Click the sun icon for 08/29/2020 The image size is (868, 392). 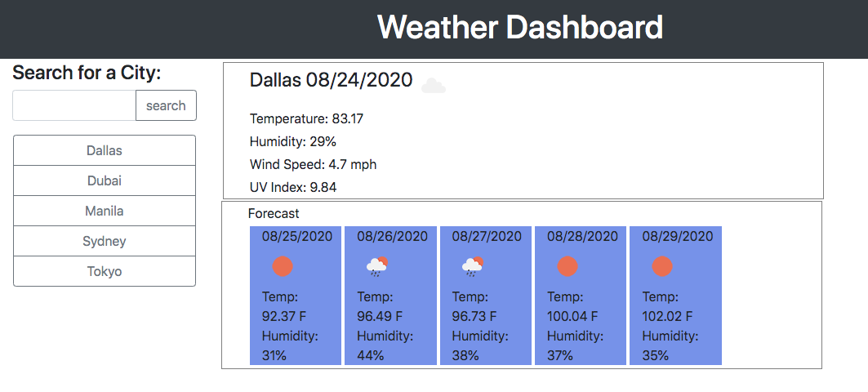point(662,266)
